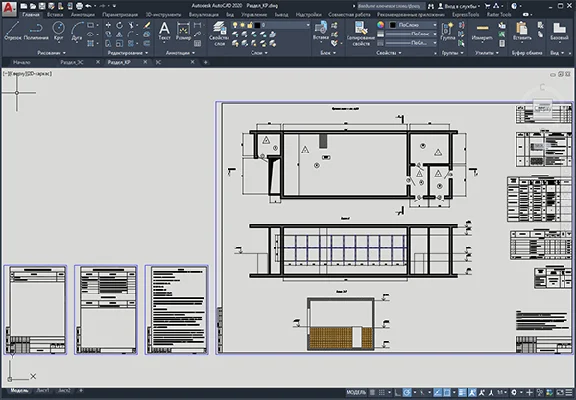This screenshot has width=576, height=400.
Task: Expand the Редактирование panel dropdown
Action: coord(128,53)
